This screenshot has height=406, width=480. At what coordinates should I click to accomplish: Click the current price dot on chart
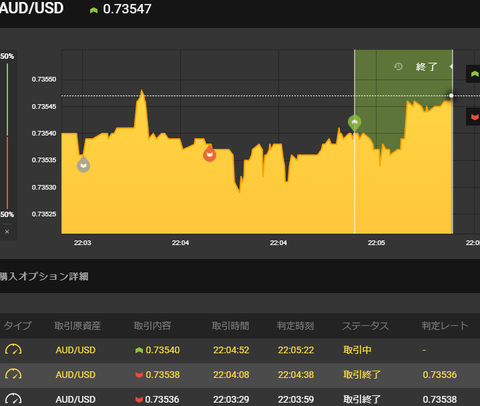(x=451, y=96)
